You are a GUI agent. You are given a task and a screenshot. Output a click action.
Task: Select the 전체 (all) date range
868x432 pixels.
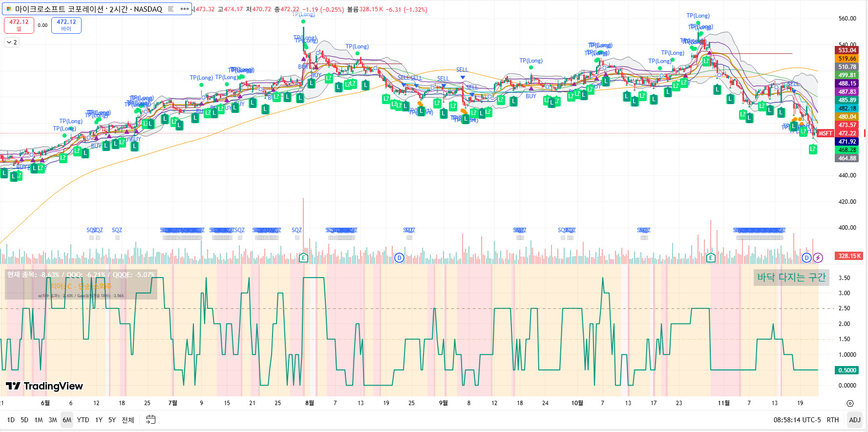pyautogui.click(x=128, y=420)
